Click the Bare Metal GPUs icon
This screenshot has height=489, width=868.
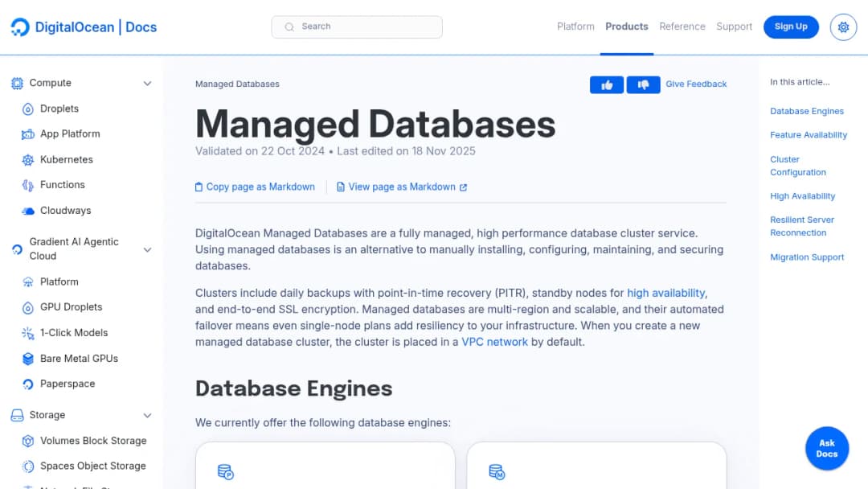[27, 359]
